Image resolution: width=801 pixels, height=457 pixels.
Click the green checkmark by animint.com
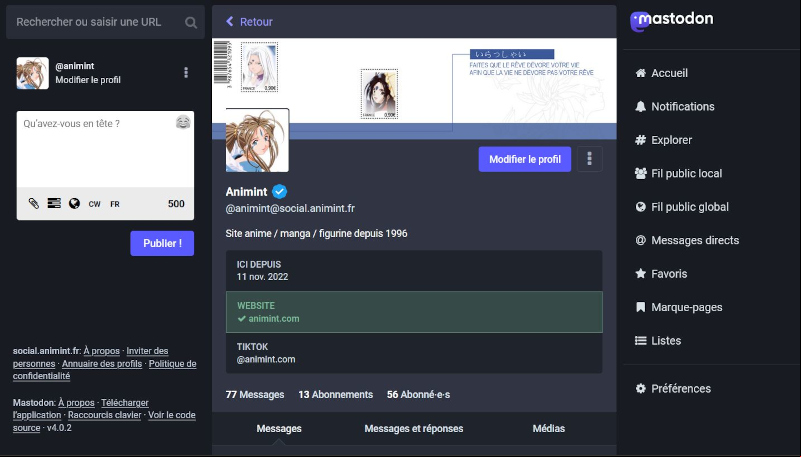(x=242, y=319)
